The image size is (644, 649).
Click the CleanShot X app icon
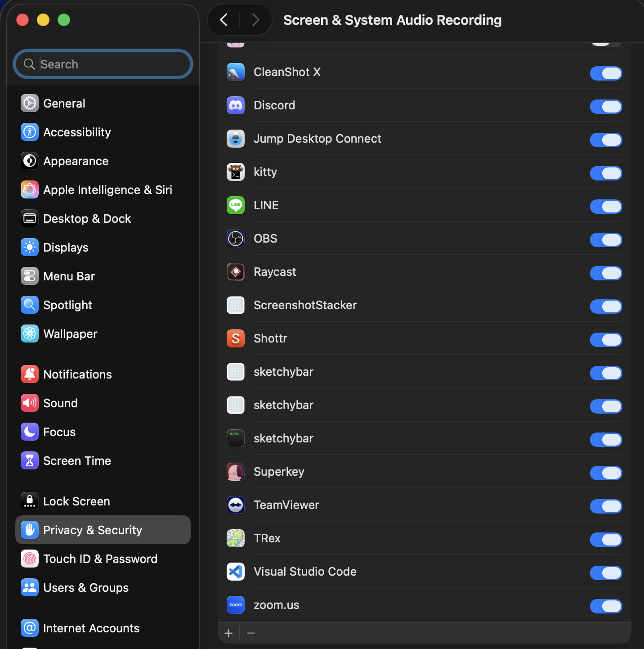pyautogui.click(x=235, y=72)
